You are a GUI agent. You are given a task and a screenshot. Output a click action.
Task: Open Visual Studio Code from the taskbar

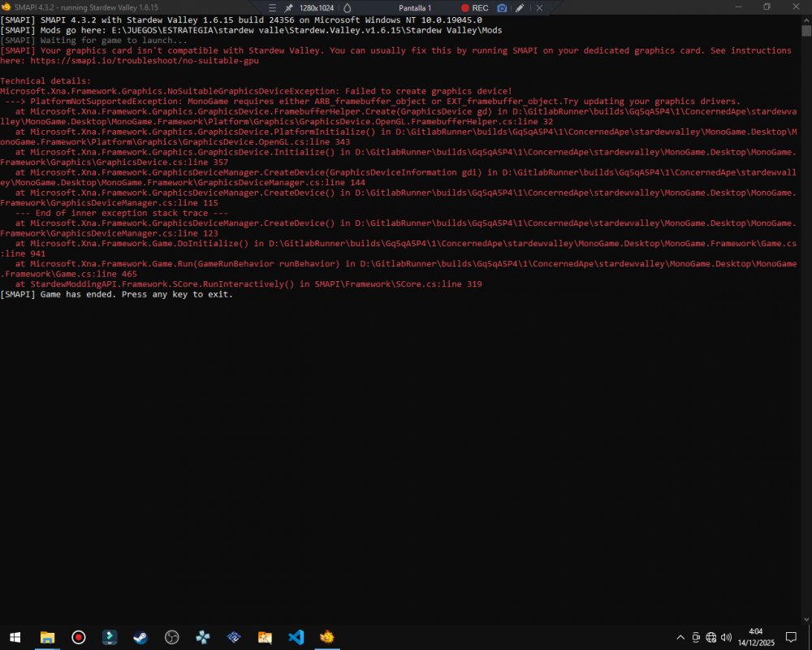[x=296, y=637]
